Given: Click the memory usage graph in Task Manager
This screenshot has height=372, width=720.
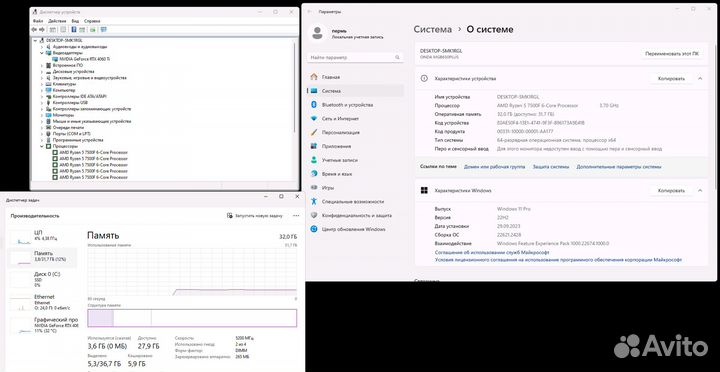Looking at the screenshot, I should click(192, 272).
